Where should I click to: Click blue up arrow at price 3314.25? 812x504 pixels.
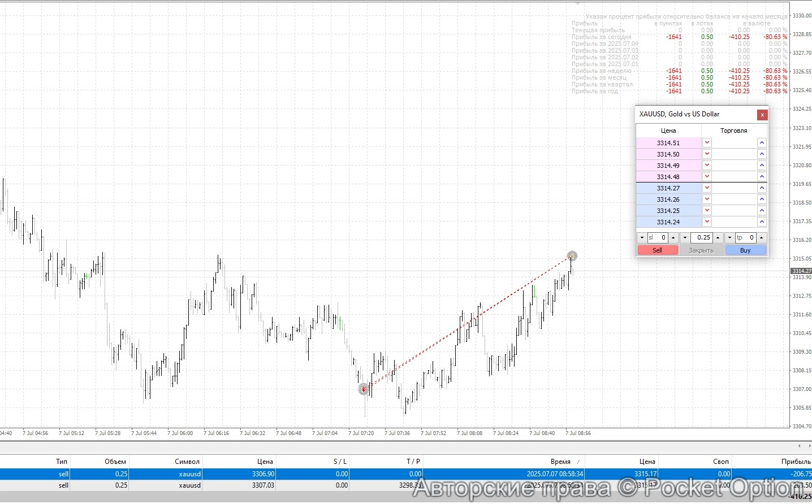click(762, 211)
